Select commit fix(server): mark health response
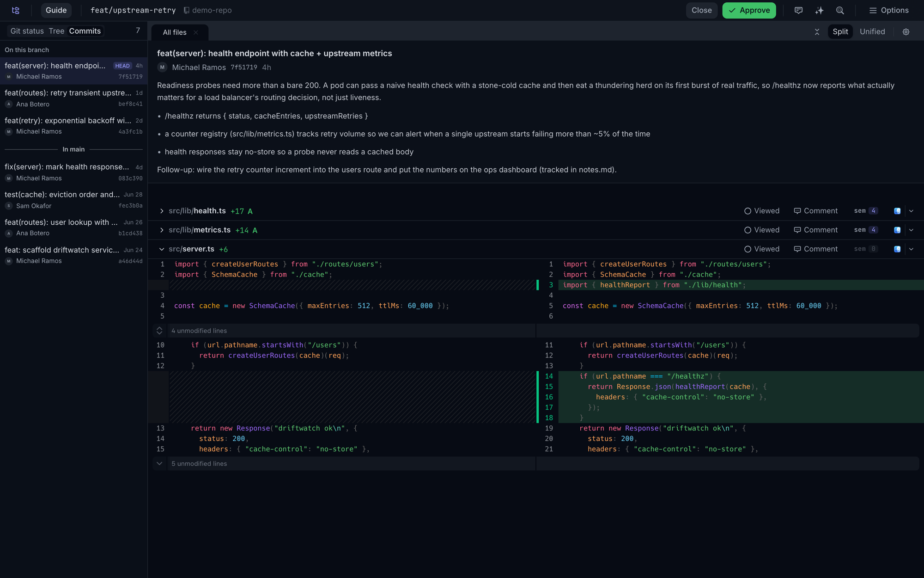924x578 pixels. pos(73,172)
